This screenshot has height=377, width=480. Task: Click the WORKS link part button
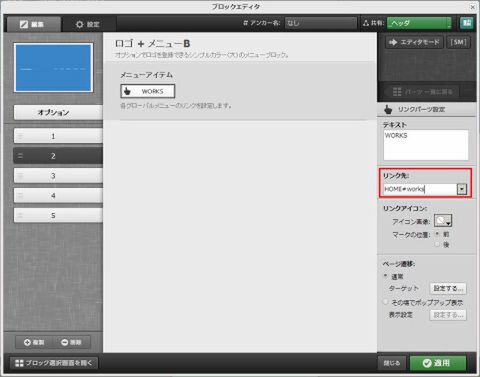coord(148,91)
